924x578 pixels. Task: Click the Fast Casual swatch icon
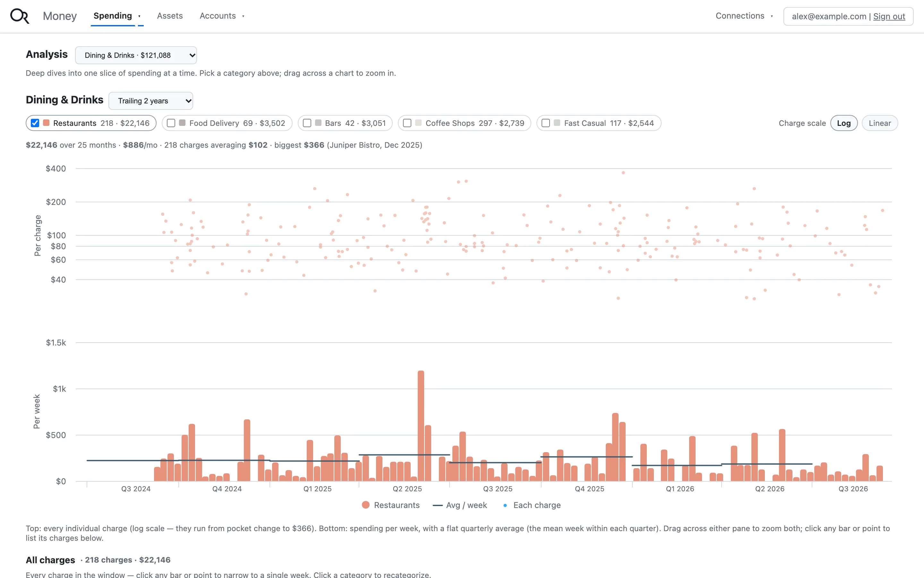pos(557,123)
